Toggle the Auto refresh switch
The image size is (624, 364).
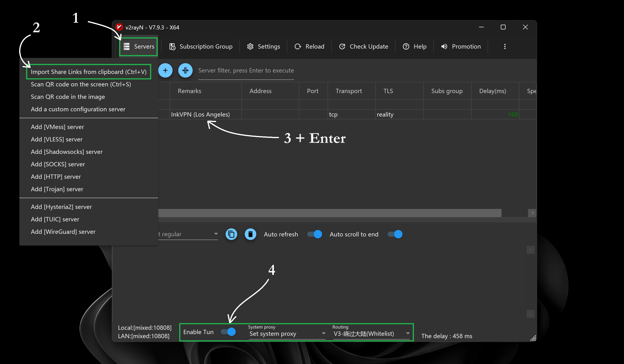coord(315,234)
